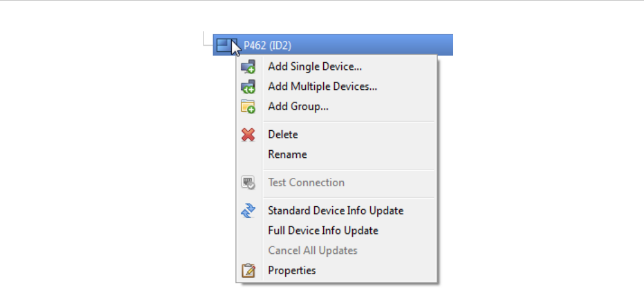Choose "Add Single Device..." from context menu

pos(315,66)
